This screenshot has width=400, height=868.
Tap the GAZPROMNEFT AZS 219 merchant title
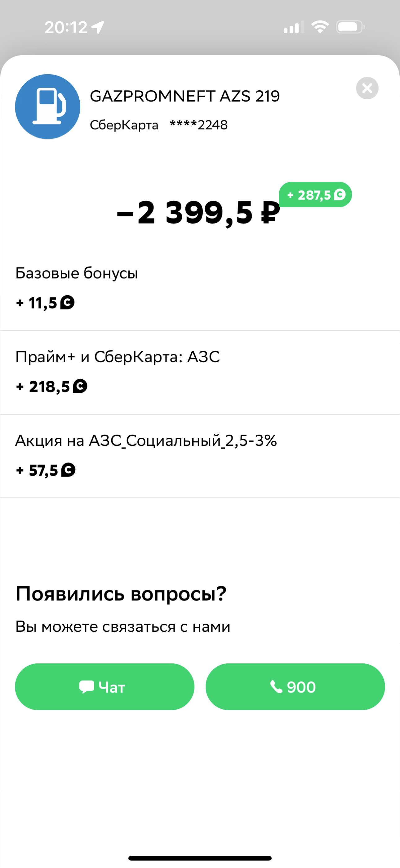tap(184, 96)
